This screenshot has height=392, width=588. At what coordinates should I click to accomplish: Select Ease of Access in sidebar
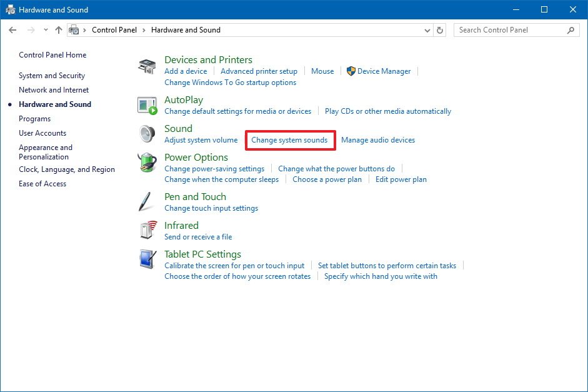pos(42,183)
